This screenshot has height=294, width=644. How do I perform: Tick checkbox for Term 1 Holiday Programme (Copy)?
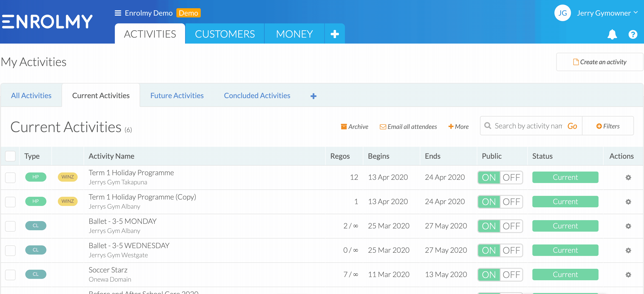pyautogui.click(x=10, y=202)
